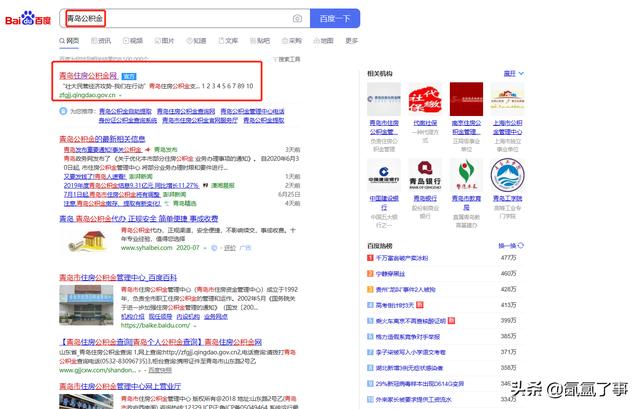Open the 机构介绍 sublink
The image size is (640, 409).
coord(133,316)
